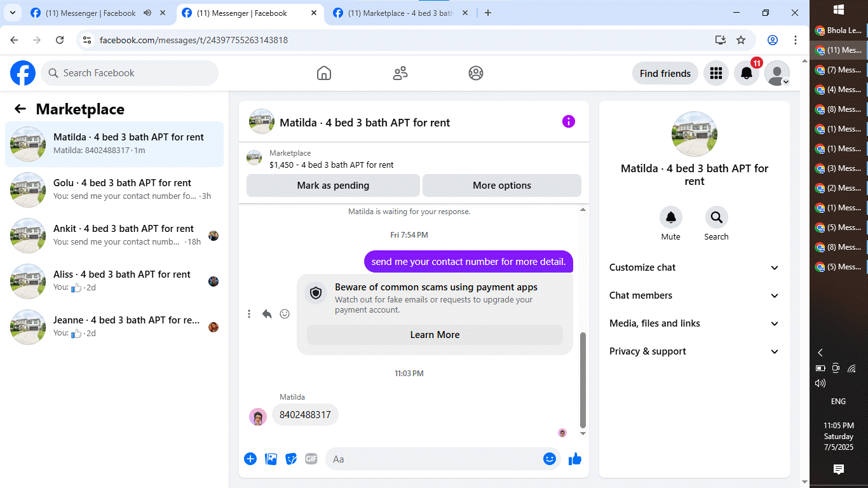Click the $1,450 listing summary text

(332, 165)
